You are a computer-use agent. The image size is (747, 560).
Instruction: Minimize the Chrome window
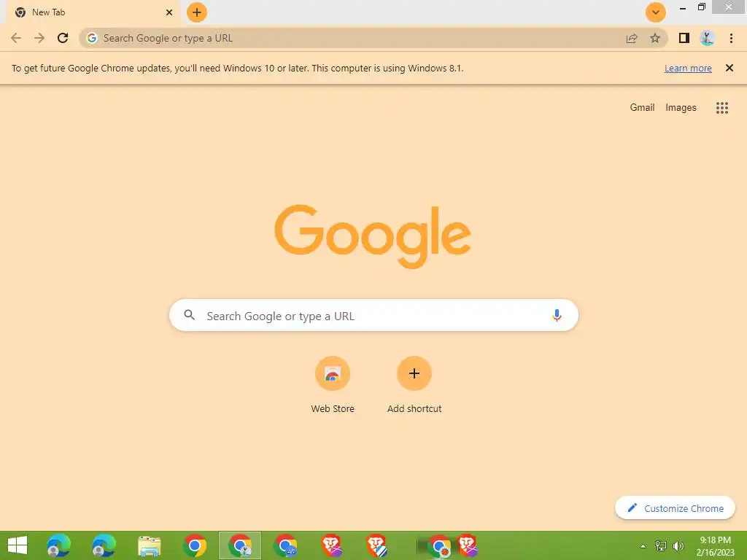pyautogui.click(x=683, y=7)
